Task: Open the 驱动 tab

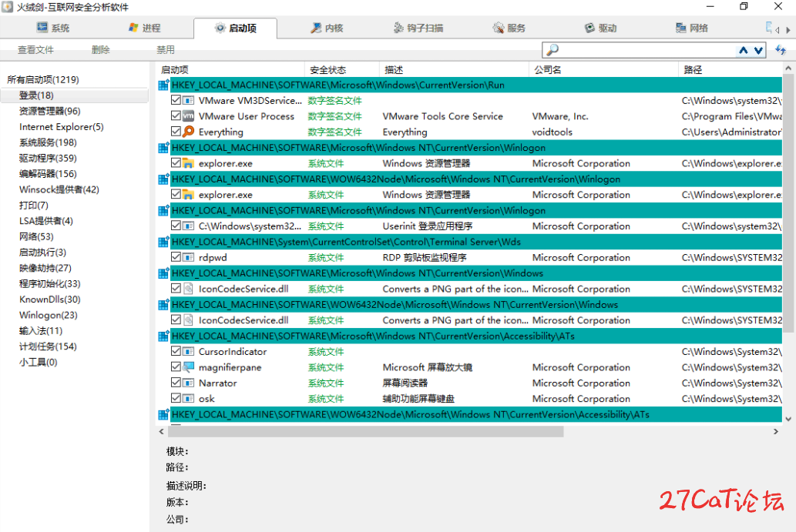Action: 600,28
